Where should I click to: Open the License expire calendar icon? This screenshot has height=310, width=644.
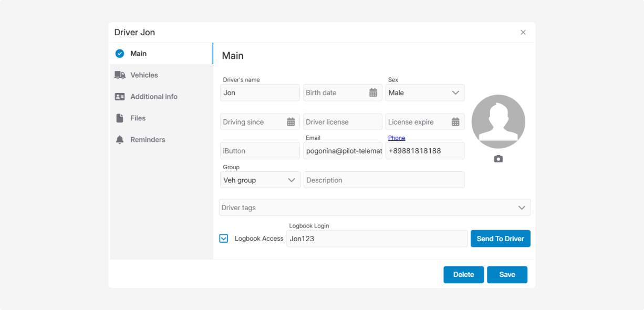[x=455, y=122]
